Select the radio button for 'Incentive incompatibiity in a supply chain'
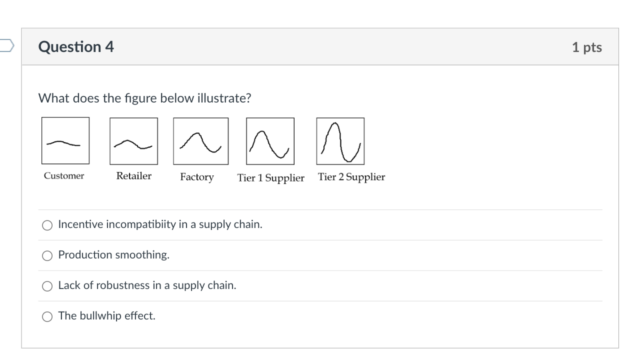Viewport: 635px width, 364px height. point(47,225)
